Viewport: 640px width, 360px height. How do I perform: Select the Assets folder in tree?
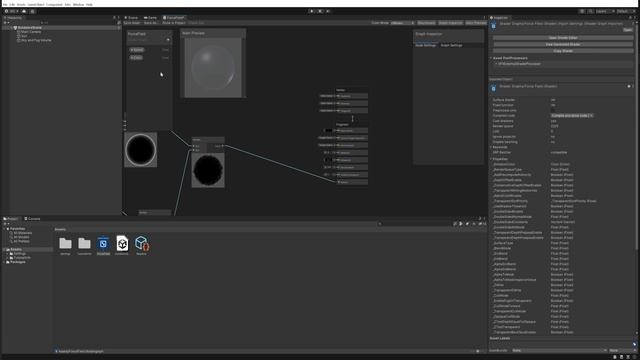[14, 249]
